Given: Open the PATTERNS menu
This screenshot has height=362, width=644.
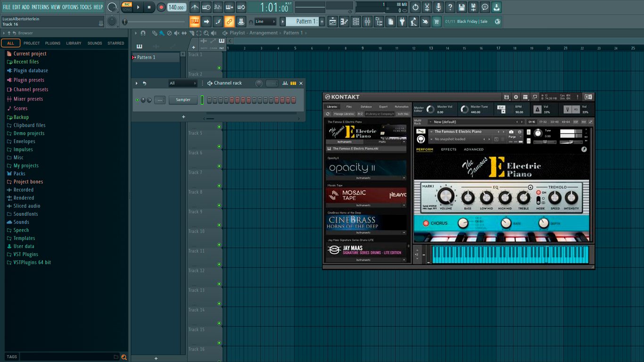Looking at the screenshot, I should [x=40, y=7].
